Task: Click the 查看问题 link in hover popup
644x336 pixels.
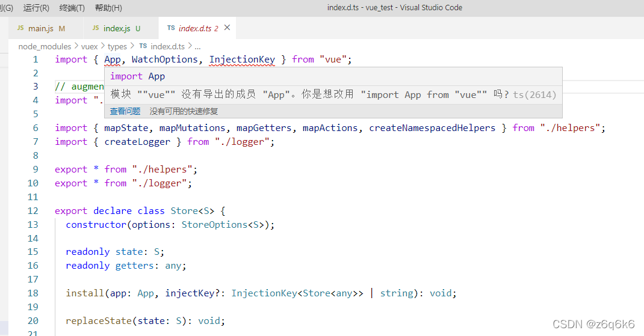Action: (x=125, y=111)
